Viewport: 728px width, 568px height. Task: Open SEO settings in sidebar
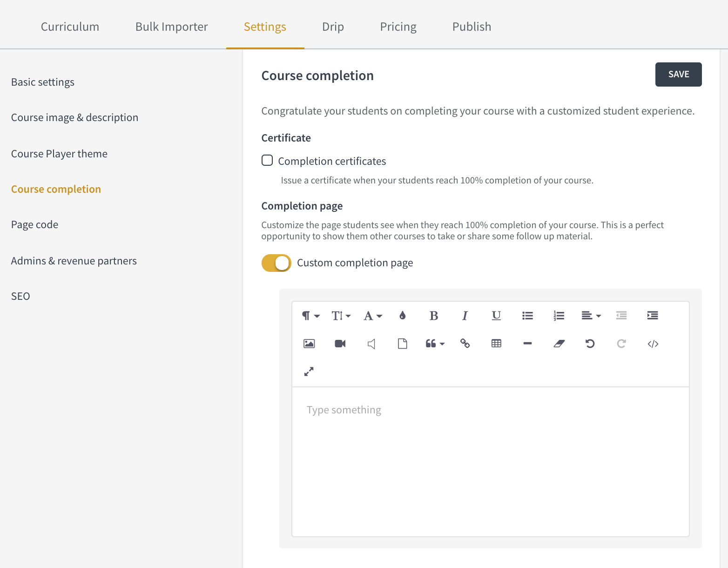20,296
